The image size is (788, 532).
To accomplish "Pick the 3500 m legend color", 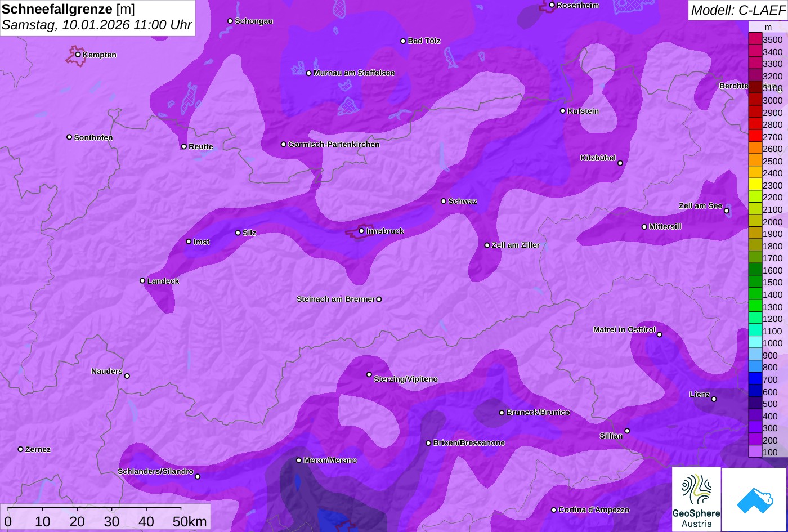I will (x=755, y=39).
